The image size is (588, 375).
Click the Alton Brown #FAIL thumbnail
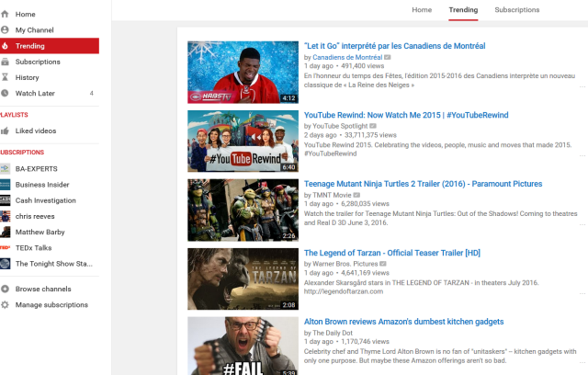243,346
